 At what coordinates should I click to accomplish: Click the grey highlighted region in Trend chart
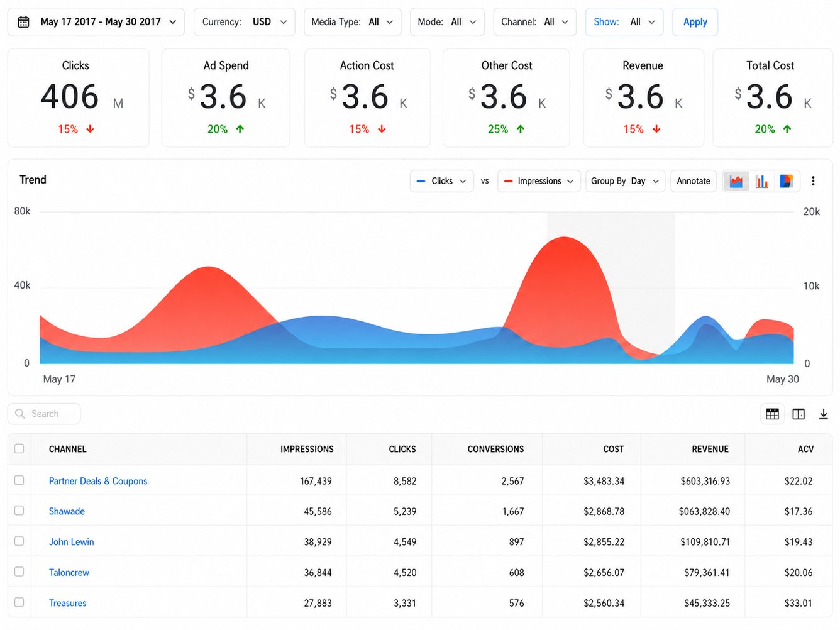pyautogui.click(x=611, y=288)
